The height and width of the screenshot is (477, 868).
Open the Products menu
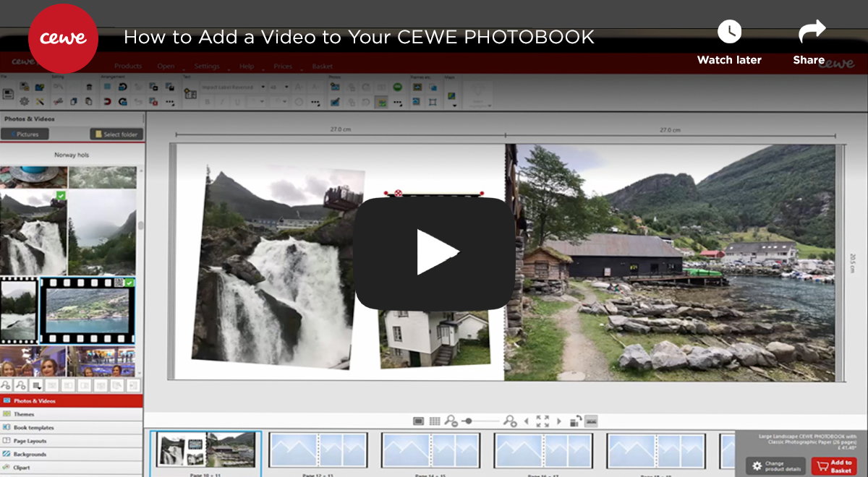point(128,66)
